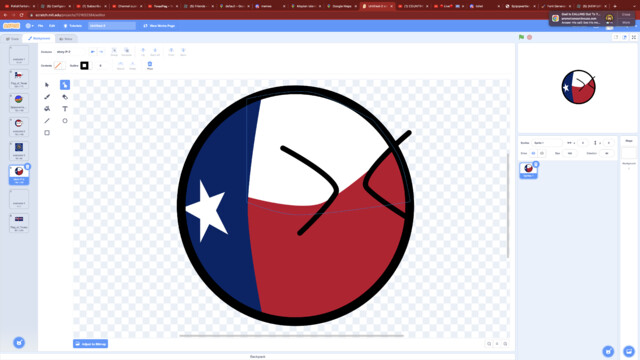640x360 pixels.
Task: Open the Outline color dropdown
Action: 84,66
